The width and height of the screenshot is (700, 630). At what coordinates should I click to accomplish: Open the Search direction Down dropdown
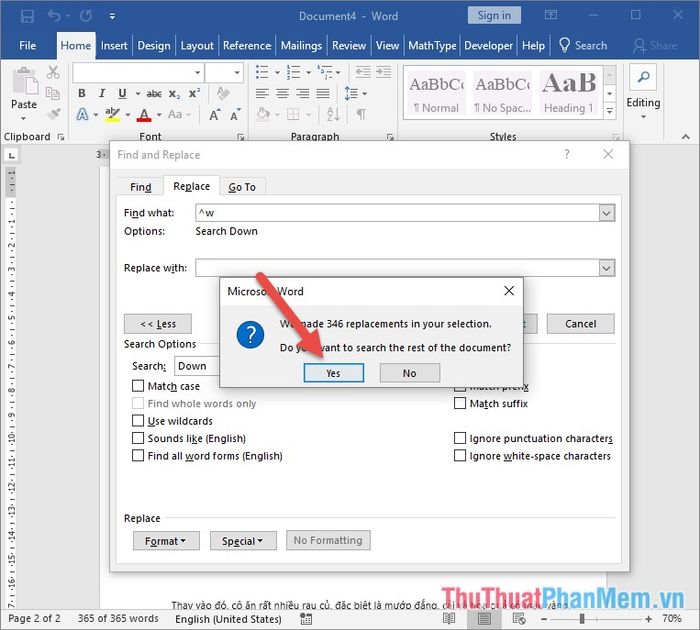click(197, 366)
